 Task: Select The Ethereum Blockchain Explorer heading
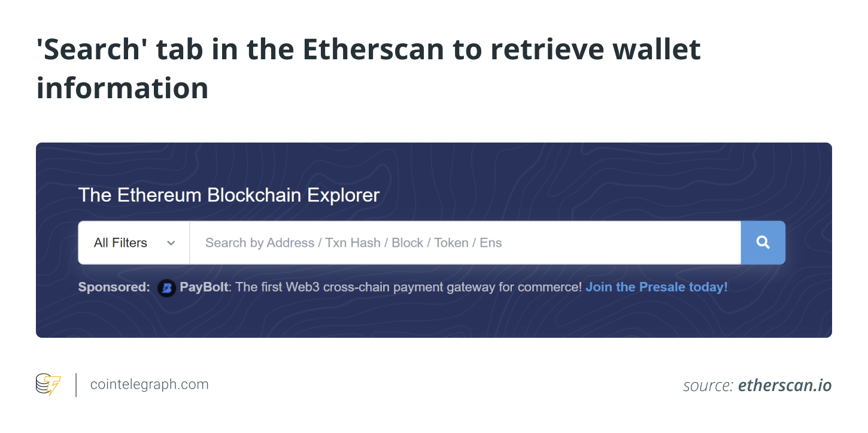(x=229, y=195)
